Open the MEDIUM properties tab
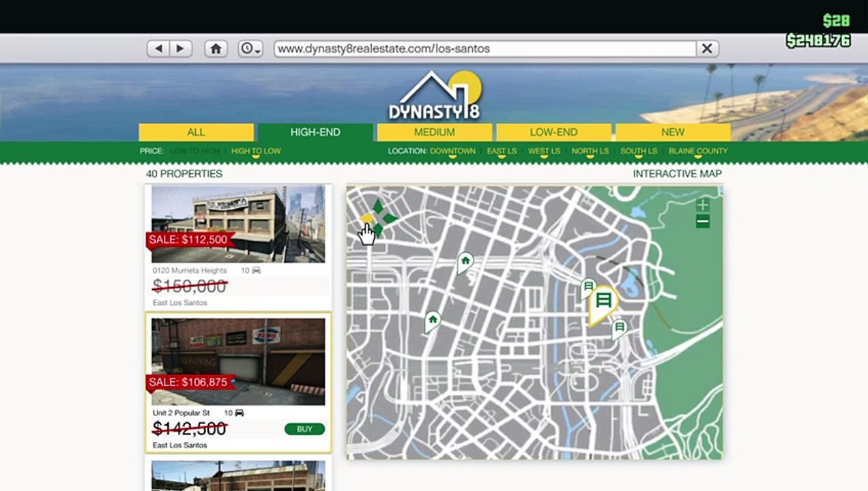868x491 pixels. (434, 132)
